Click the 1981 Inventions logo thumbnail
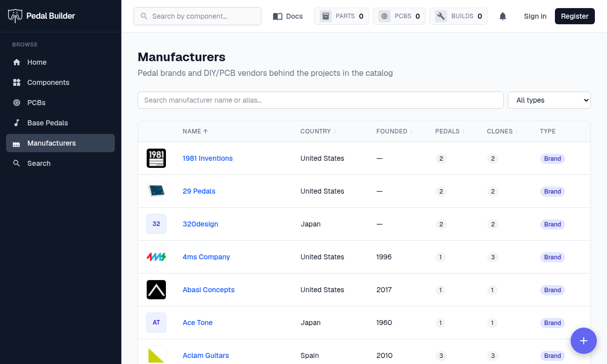 (156, 158)
